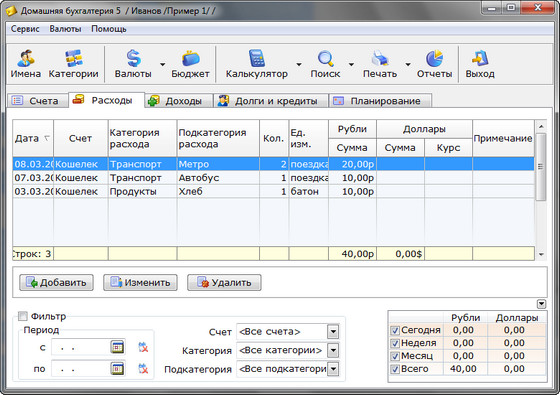Expand the Калькулятор toolbar dropdown arrow
Viewport: 560px width, 395px height.
(299, 65)
